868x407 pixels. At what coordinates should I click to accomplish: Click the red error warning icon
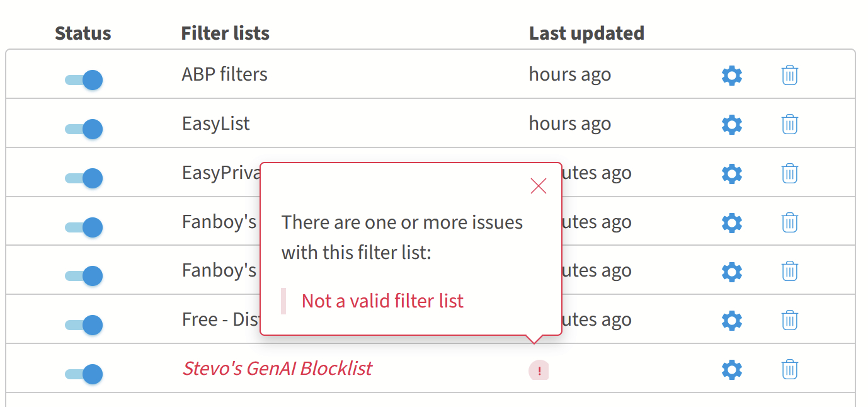(x=539, y=370)
